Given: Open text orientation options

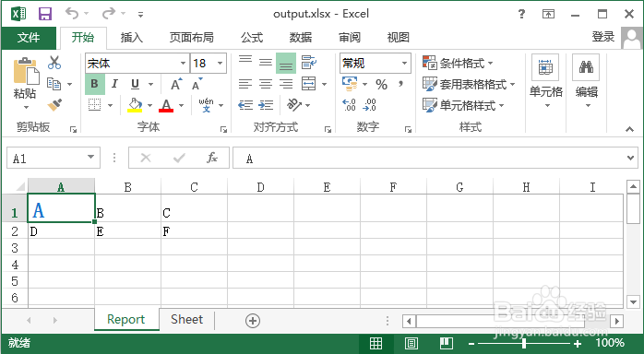Looking at the screenshot, I should coord(294,105).
